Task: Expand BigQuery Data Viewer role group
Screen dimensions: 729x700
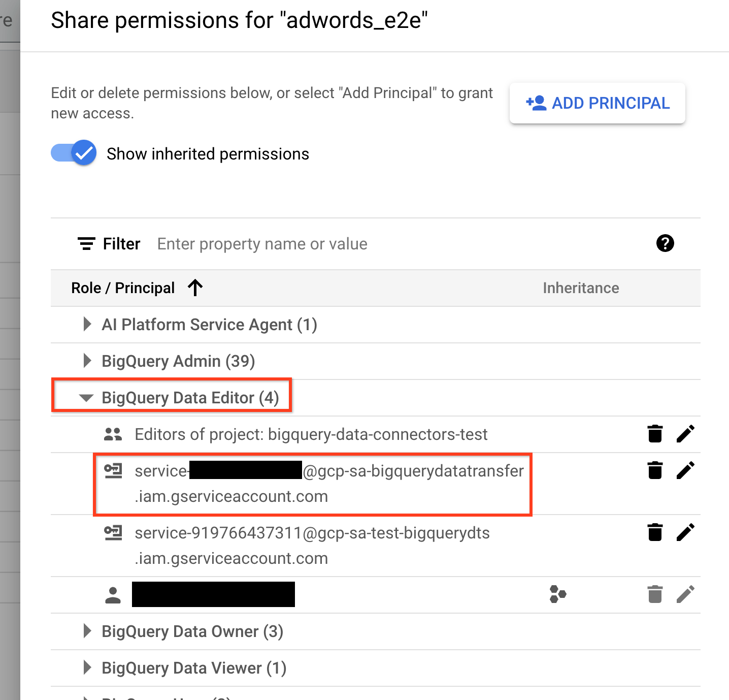Action: (x=87, y=668)
